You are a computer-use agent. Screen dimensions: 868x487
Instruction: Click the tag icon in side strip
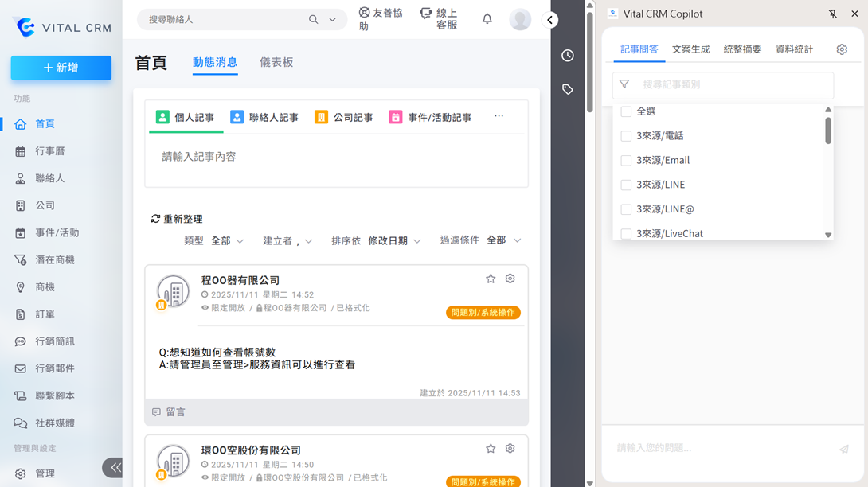click(x=568, y=89)
